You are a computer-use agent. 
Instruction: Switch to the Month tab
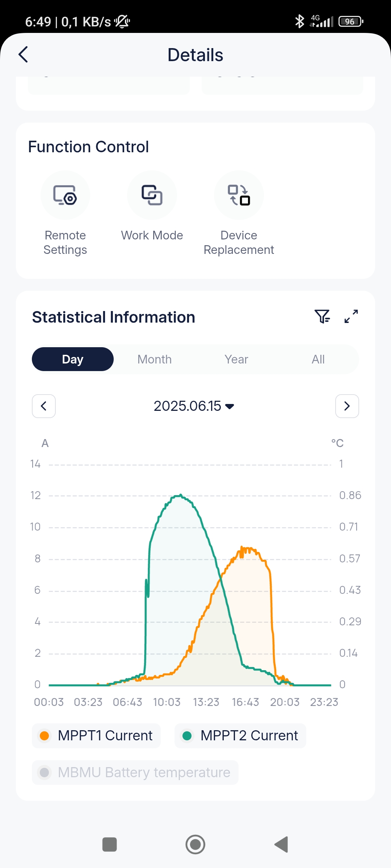point(155,359)
